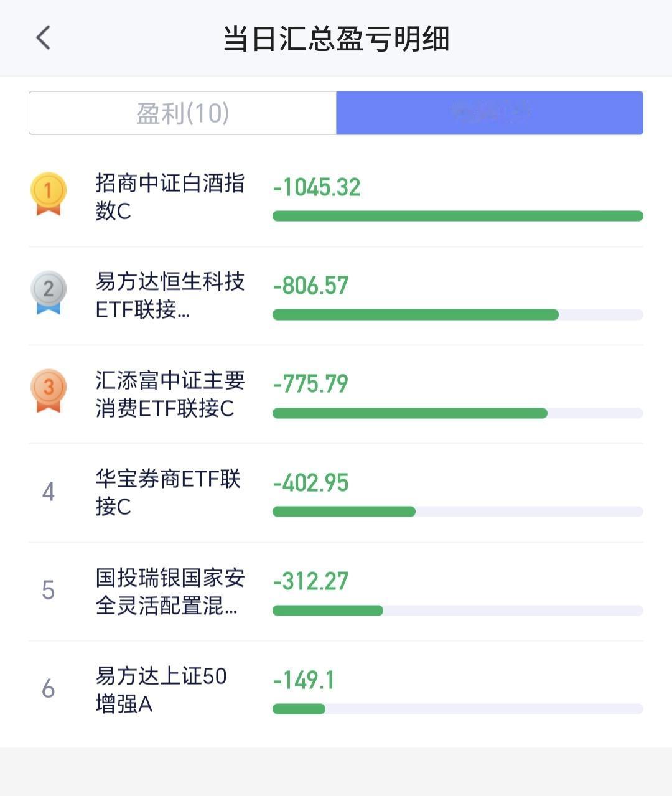Click the silver rank 2 medal
This screenshot has height=796, width=672.
click(49, 293)
